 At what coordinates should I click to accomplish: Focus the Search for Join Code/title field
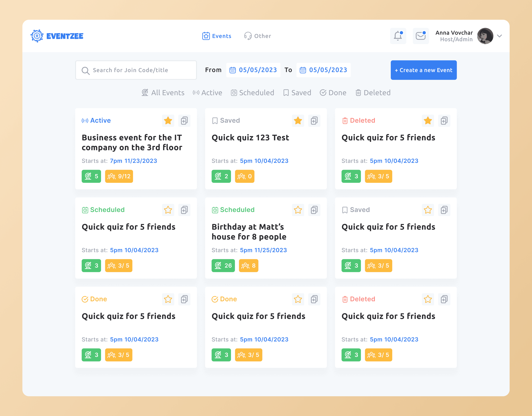136,70
